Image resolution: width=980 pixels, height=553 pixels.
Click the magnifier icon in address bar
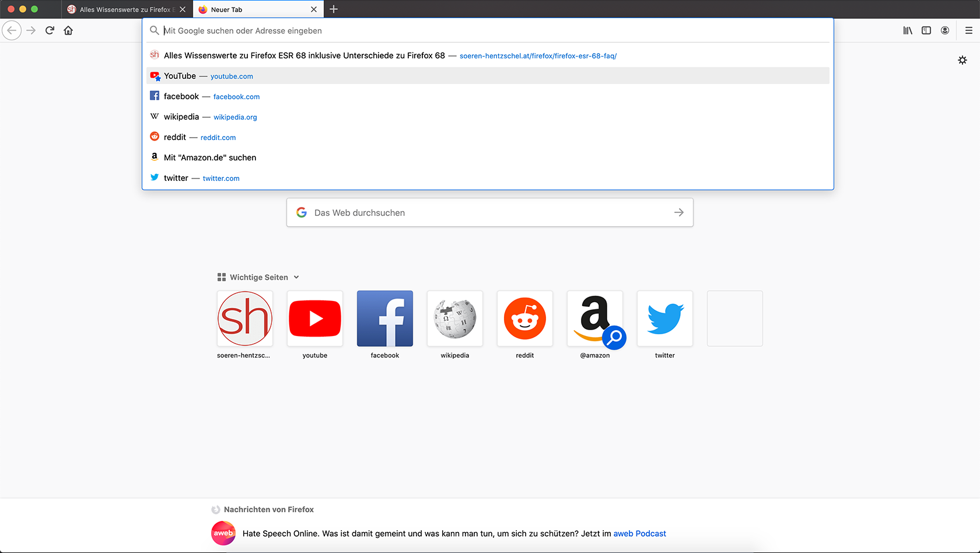(155, 30)
